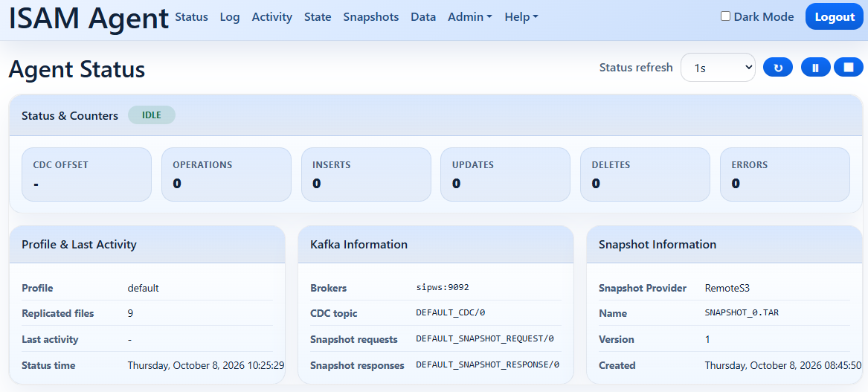
Task: Click the UPDATES counter card
Action: pos(506,174)
